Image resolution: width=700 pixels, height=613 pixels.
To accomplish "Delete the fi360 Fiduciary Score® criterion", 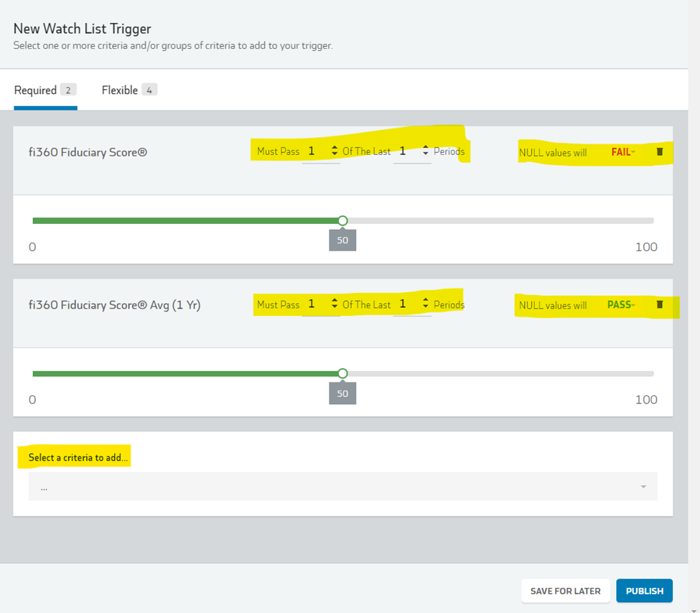I will click(x=659, y=151).
